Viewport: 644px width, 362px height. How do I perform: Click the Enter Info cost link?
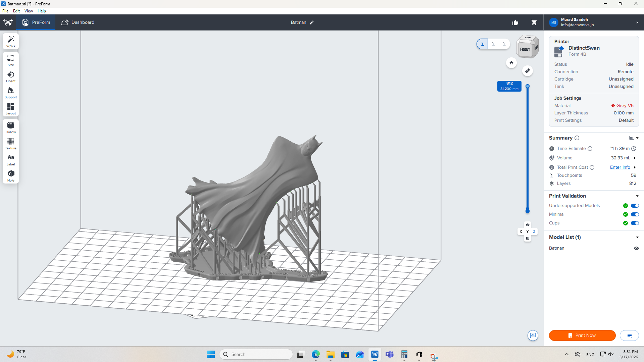point(620,167)
